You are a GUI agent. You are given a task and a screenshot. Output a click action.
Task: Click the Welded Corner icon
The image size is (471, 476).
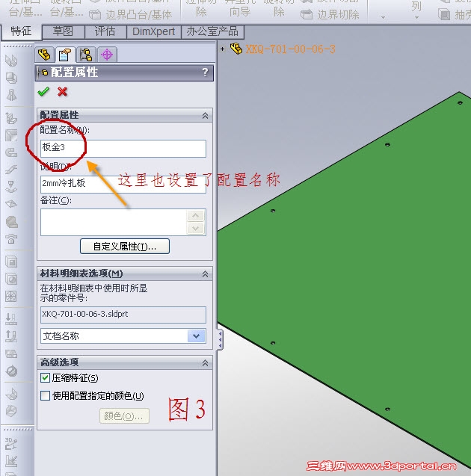[x=11, y=238]
